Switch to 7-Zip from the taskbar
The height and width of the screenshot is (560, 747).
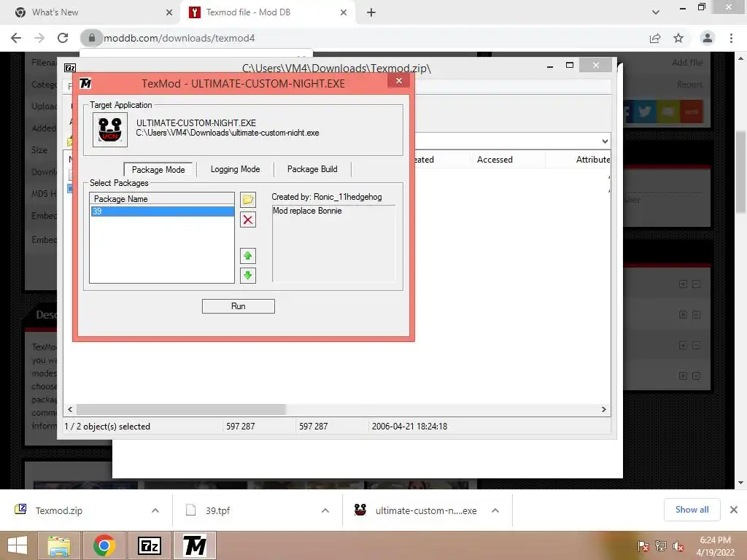[x=149, y=545]
